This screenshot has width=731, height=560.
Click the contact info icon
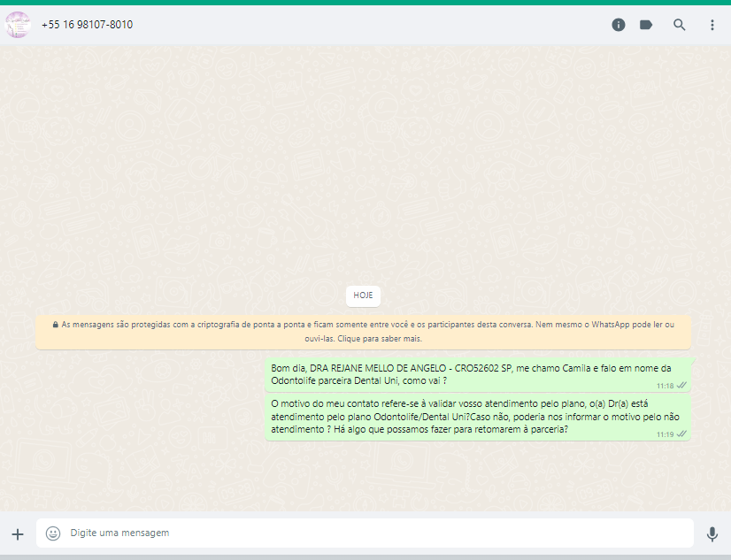coord(619,25)
